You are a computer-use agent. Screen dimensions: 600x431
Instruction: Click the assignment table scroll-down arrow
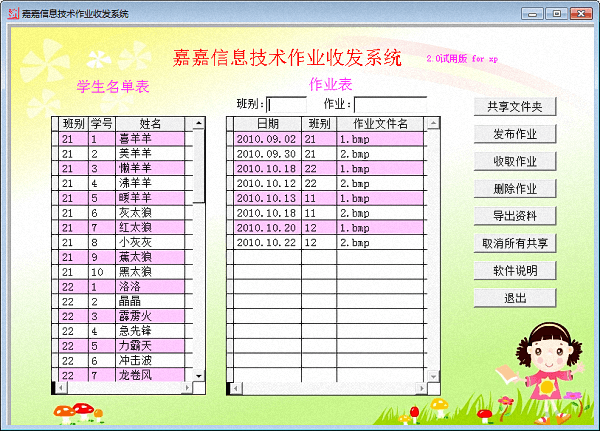[x=432, y=375]
